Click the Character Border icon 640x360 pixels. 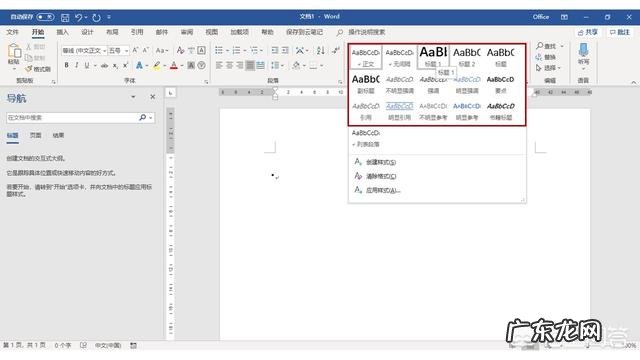[201, 50]
